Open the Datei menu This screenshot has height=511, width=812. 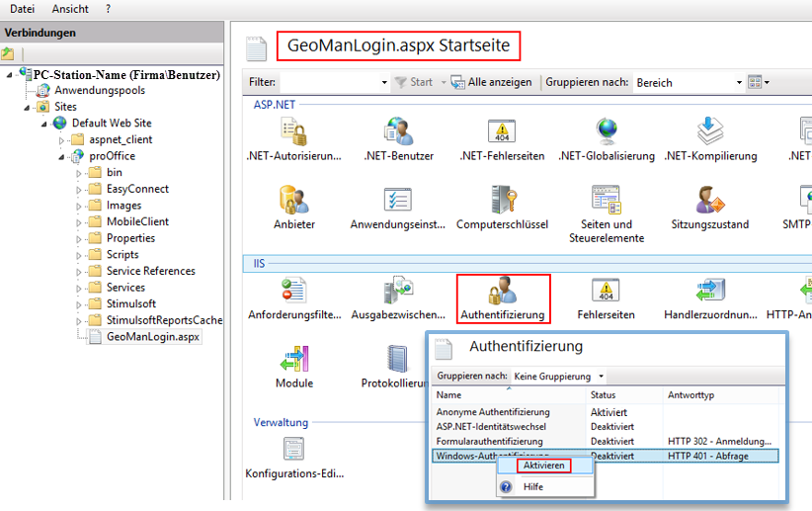coord(23,9)
